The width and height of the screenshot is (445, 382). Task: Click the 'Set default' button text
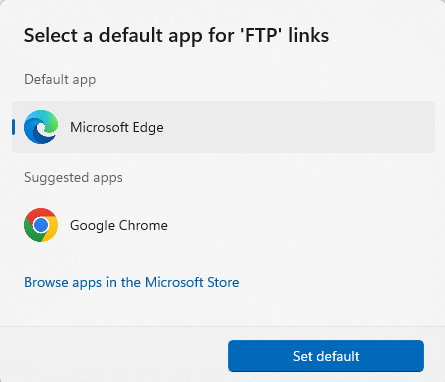326,356
